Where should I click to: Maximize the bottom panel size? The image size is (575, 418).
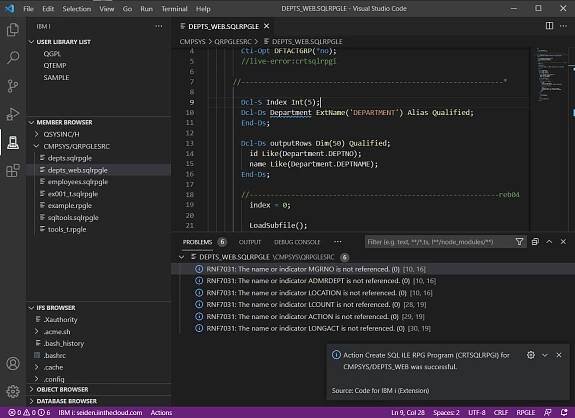pos(549,242)
